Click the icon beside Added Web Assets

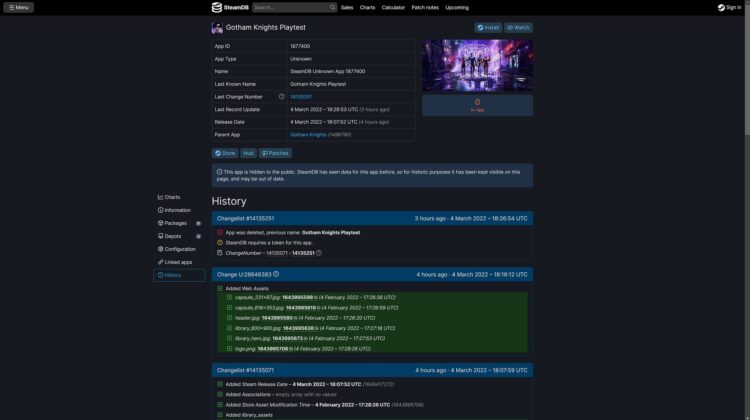pyautogui.click(x=220, y=288)
